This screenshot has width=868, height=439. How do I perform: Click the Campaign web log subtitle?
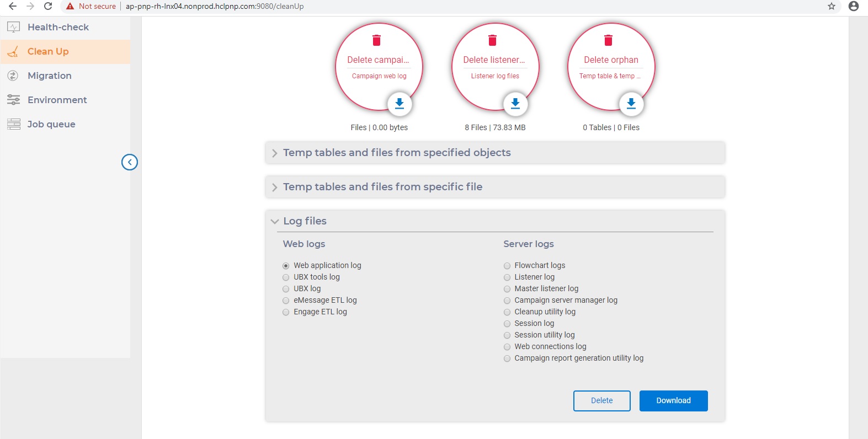[379, 76]
